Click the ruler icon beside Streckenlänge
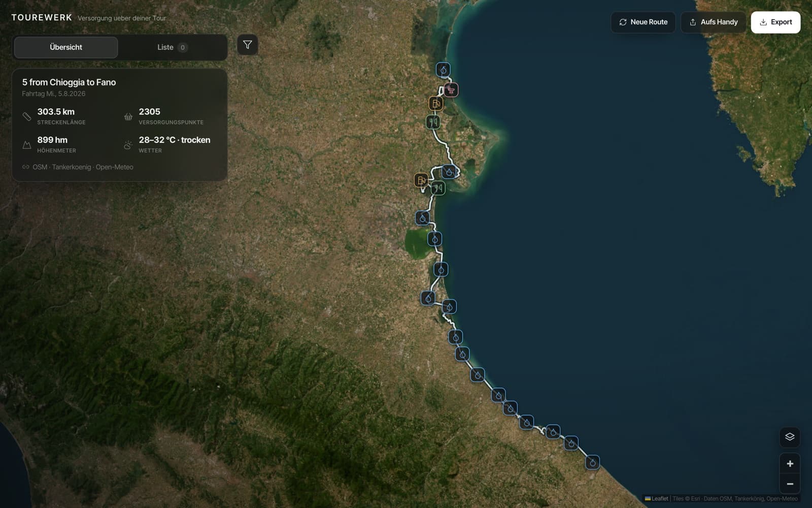This screenshot has width=812, height=508. pyautogui.click(x=27, y=117)
